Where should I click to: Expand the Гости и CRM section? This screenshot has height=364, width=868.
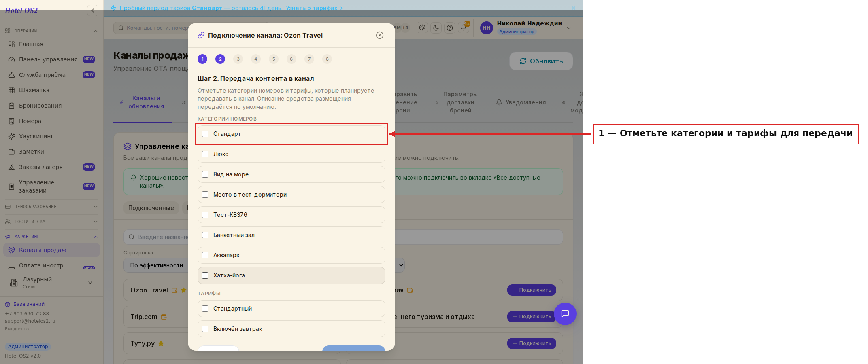point(51,222)
